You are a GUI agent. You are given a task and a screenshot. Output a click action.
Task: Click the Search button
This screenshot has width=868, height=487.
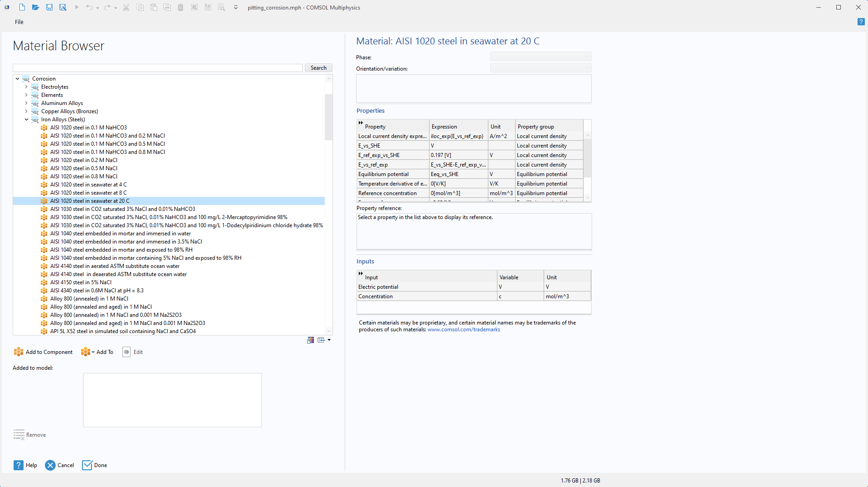tap(318, 68)
